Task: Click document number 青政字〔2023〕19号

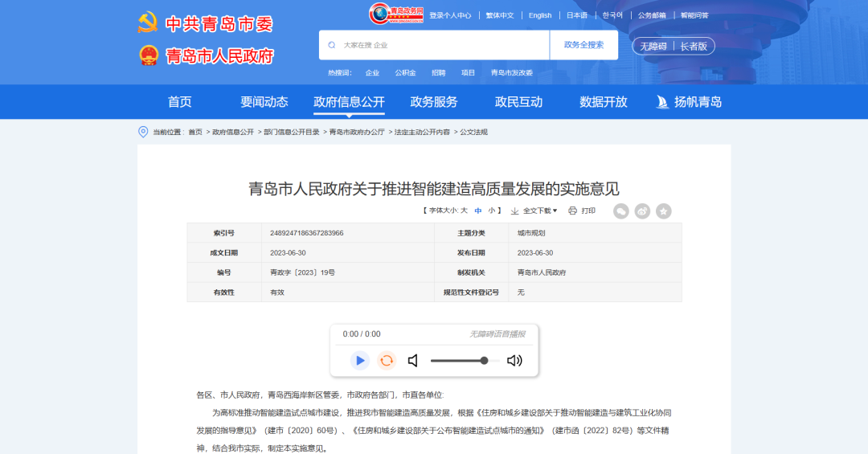Action: (x=302, y=272)
